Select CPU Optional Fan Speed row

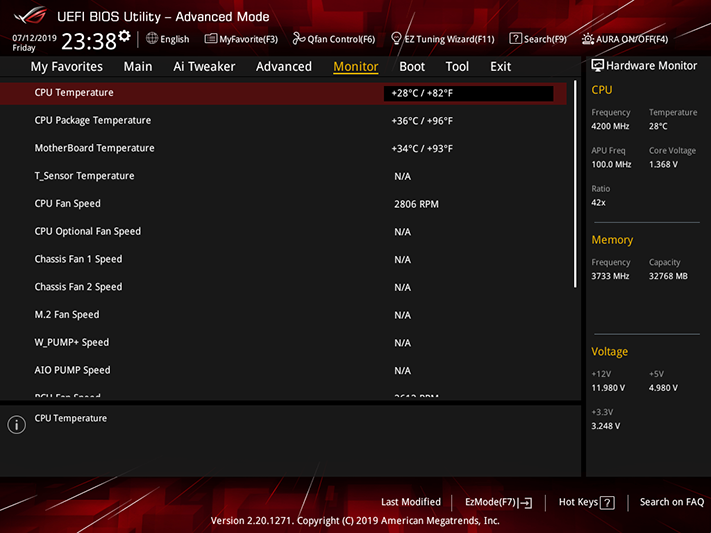point(283,231)
